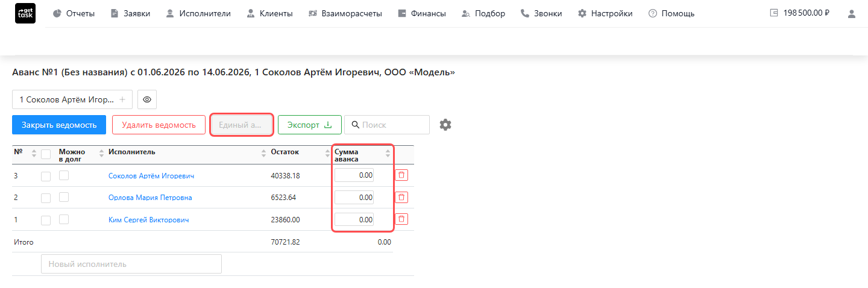Open Орлова Мария Петровна link
The height and width of the screenshot is (288, 868).
click(x=150, y=198)
